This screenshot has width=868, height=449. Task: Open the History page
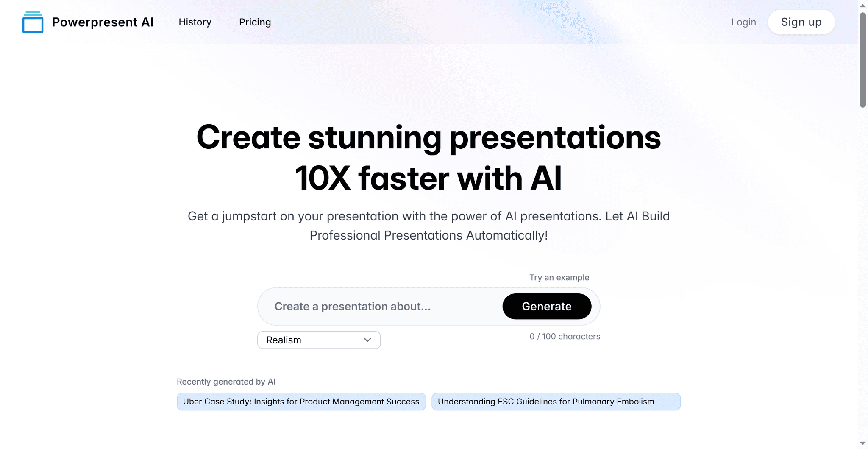click(x=195, y=22)
